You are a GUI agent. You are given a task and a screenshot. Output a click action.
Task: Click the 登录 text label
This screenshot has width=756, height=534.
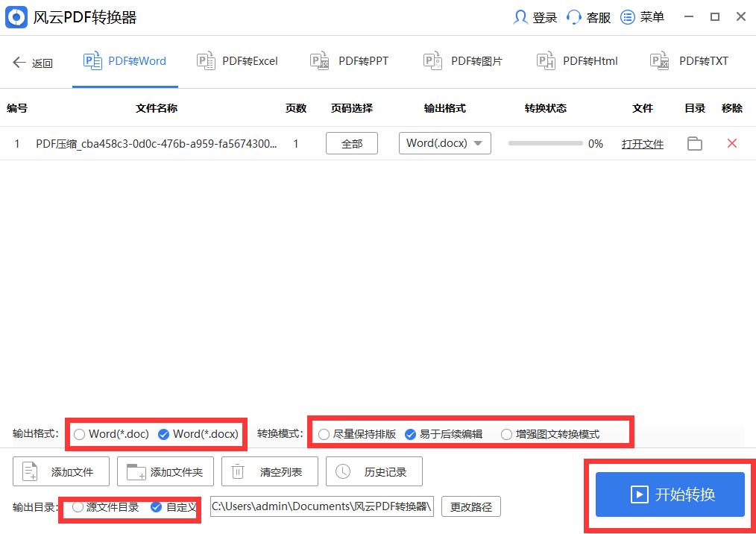545,18
